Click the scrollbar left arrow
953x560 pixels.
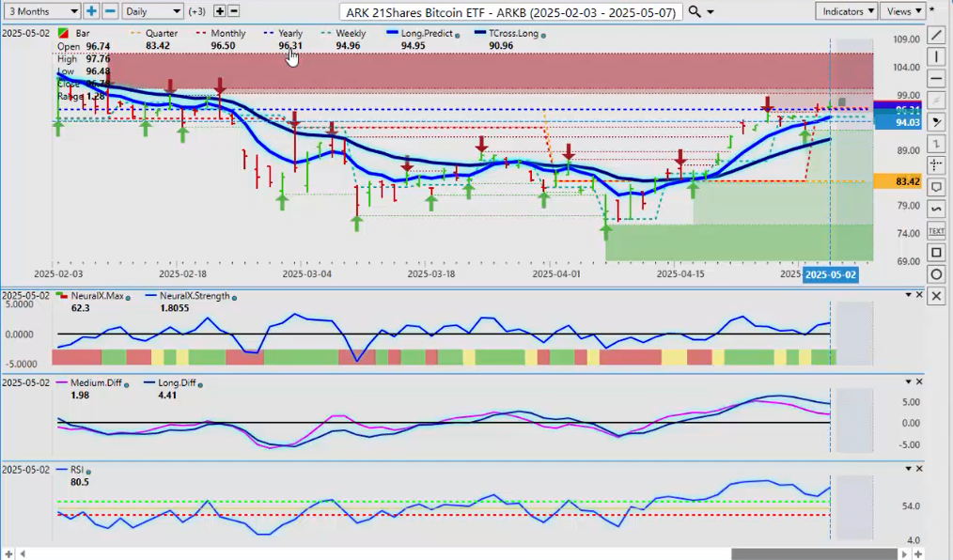pyautogui.click(x=23, y=554)
